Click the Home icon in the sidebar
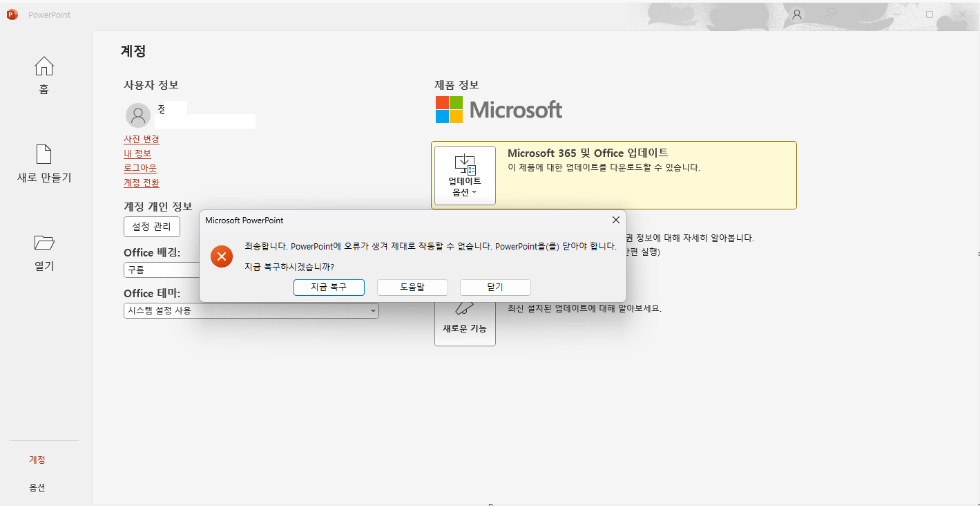Screen dimensions: 980x506 click(x=44, y=66)
